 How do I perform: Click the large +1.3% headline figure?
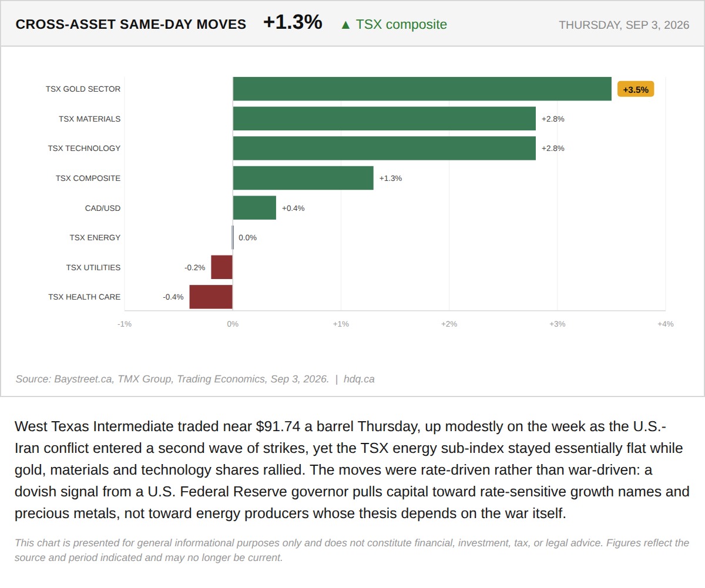coord(293,22)
